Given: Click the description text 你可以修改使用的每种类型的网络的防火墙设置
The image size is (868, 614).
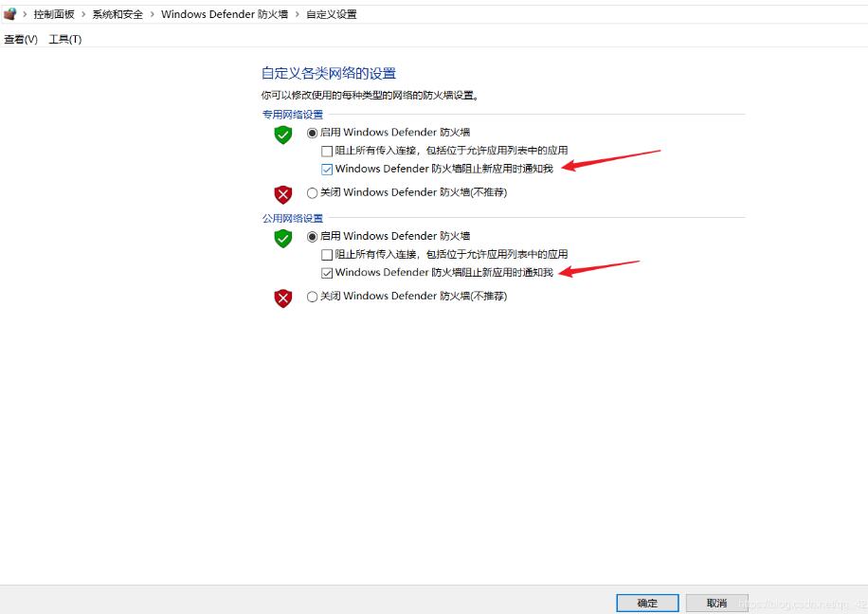Looking at the screenshot, I should (370, 96).
